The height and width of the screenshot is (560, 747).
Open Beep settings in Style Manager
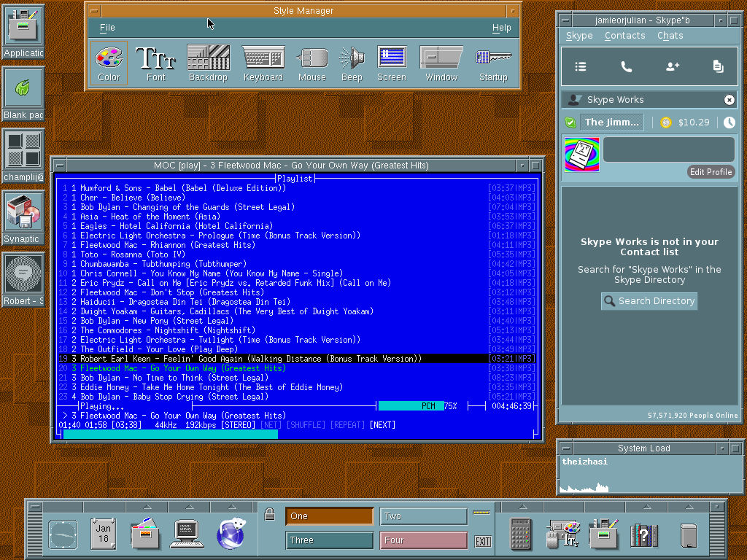tap(352, 63)
